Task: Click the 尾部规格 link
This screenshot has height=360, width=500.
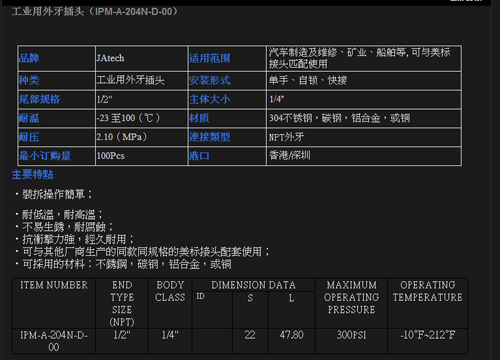Action: coord(39,99)
